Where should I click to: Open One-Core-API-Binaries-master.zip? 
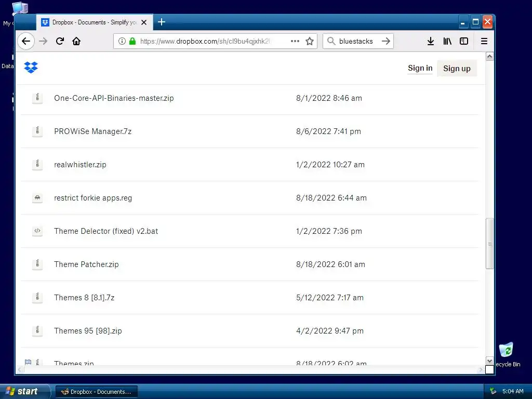coord(114,98)
